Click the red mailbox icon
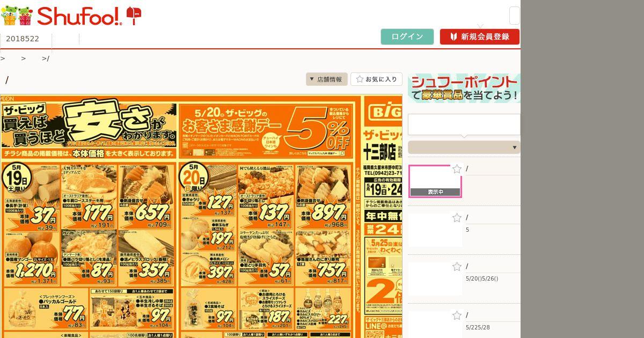Viewport: 644px width, 338px height. (x=134, y=16)
